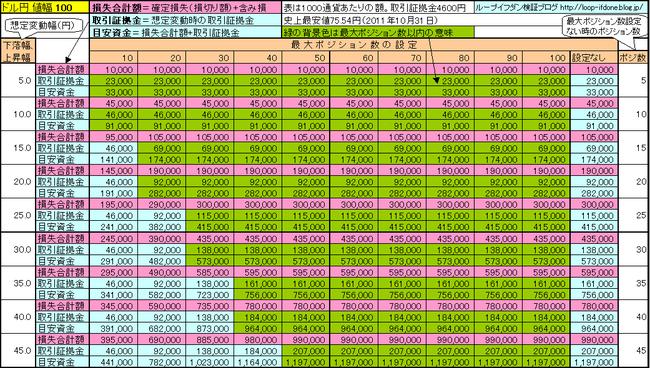
Task: Select the cell with value 241,000
Action: [x=114, y=227]
